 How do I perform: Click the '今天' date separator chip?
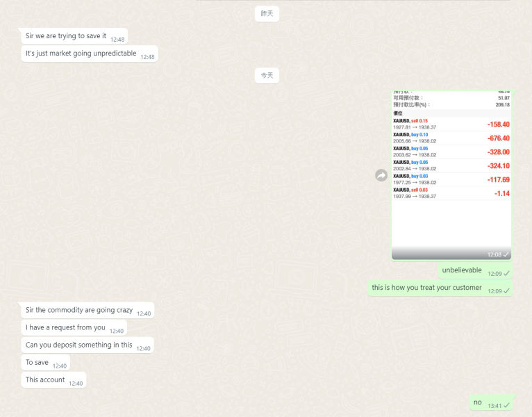tap(267, 75)
